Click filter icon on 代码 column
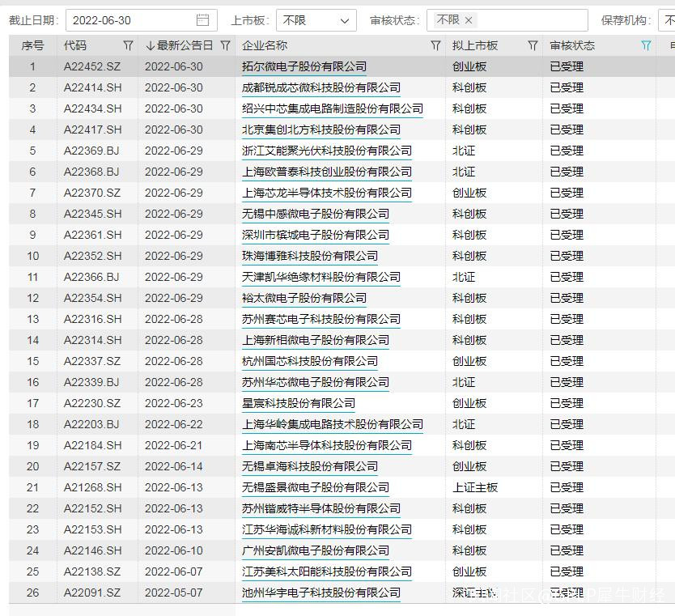The image size is (675, 616). (128, 45)
